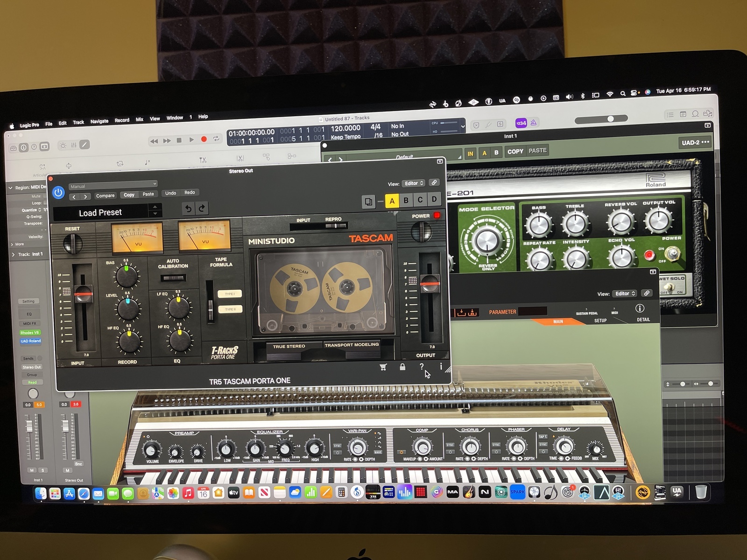Open the Default preset dropdown in Roland plugin

(404, 157)
